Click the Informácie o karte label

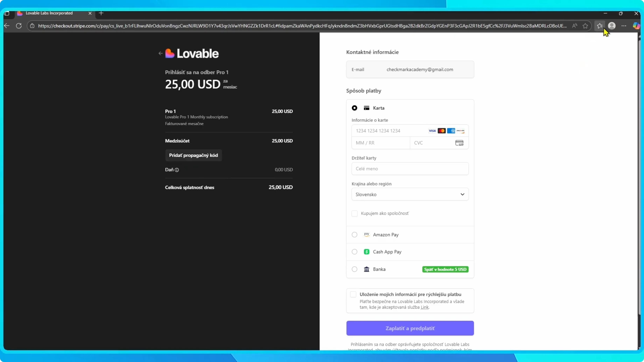pos(370,120)
